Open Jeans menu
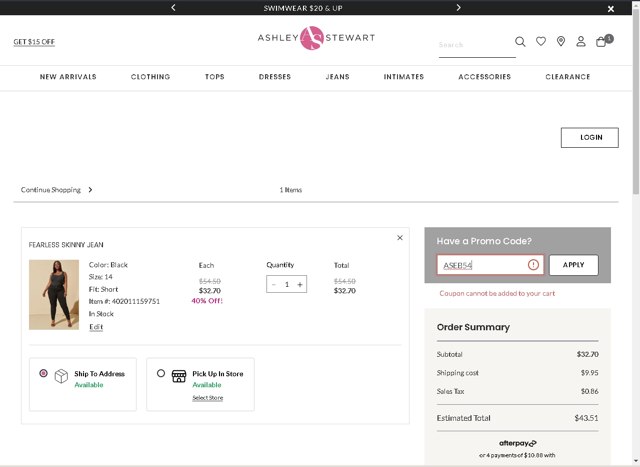Viewport: 640px width, 467px height. (338, 77)
